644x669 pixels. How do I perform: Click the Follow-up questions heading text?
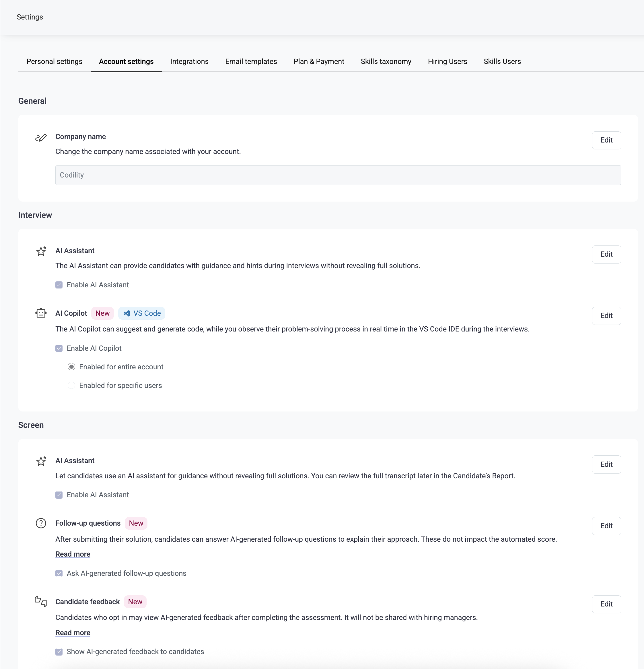(x=88, y=523)
